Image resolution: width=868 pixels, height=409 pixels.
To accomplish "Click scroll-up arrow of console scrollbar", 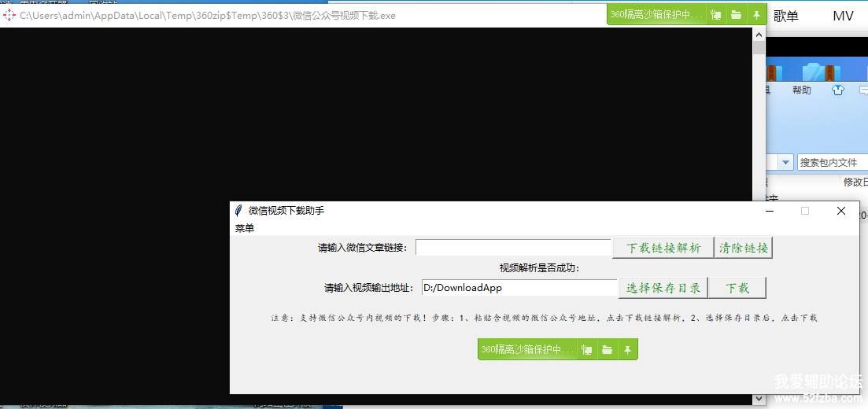I will [x=759, y=35].
